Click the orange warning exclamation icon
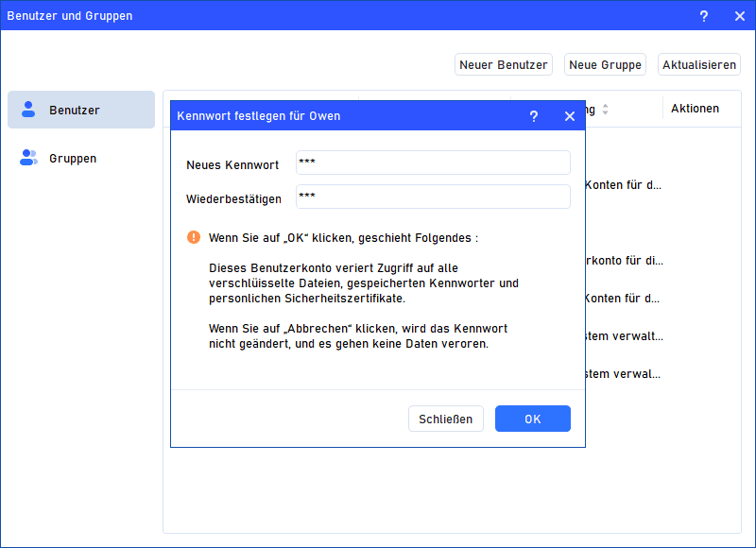Screen dimensions: 756x548 (194, 237)
